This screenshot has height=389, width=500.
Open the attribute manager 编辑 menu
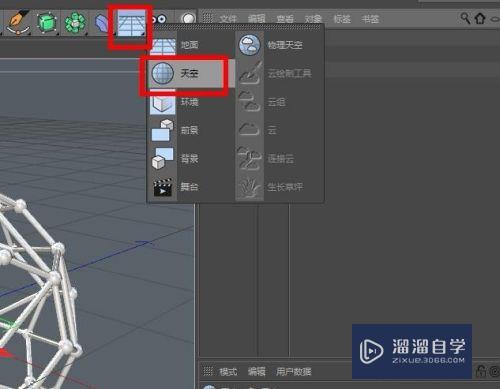point(256,371)
